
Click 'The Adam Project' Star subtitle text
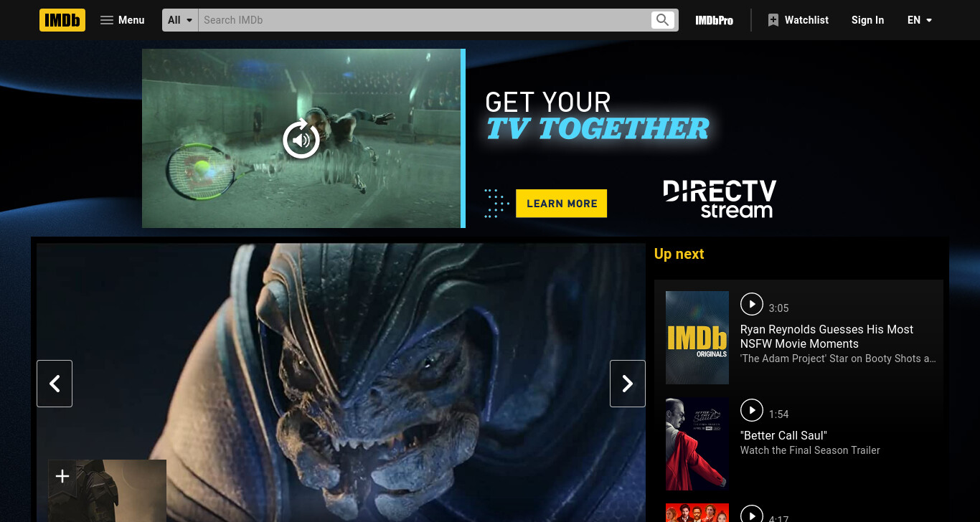point(838,359)
